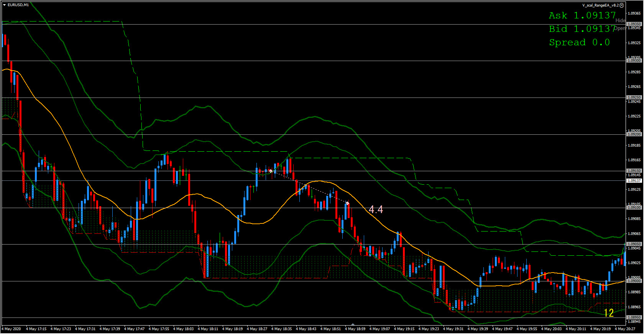This screenshot has width=644, height=334.
Task: Click the 1.09150 level label on the price axis
Action: [634, 171]
